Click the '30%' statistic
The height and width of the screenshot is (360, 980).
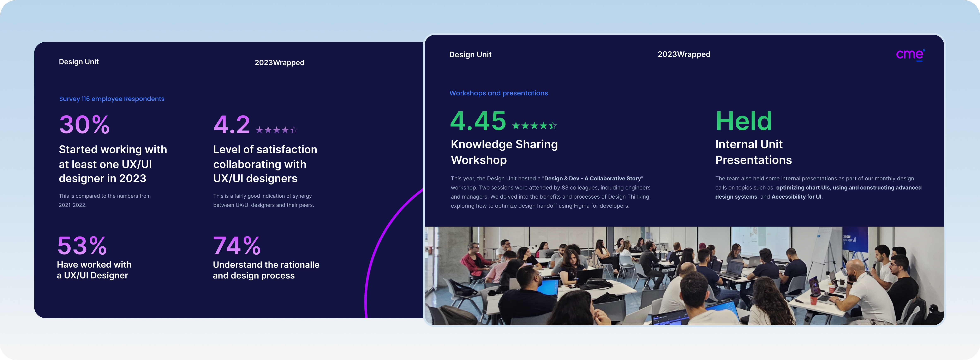tap(84, 125)
